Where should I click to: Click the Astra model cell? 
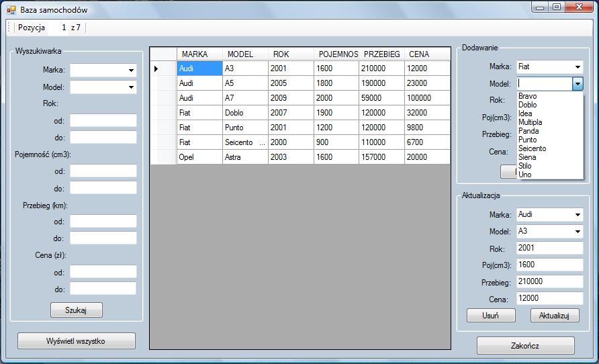point(245,157)
